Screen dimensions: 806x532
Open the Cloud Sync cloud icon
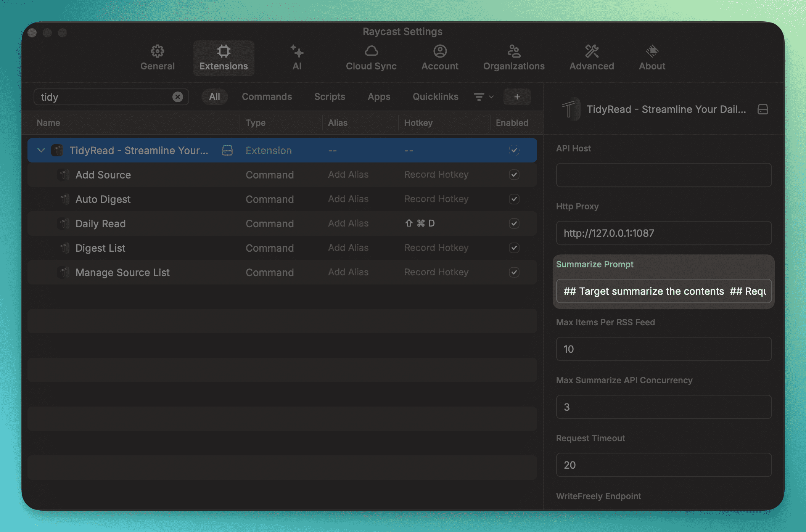[371, 51]
